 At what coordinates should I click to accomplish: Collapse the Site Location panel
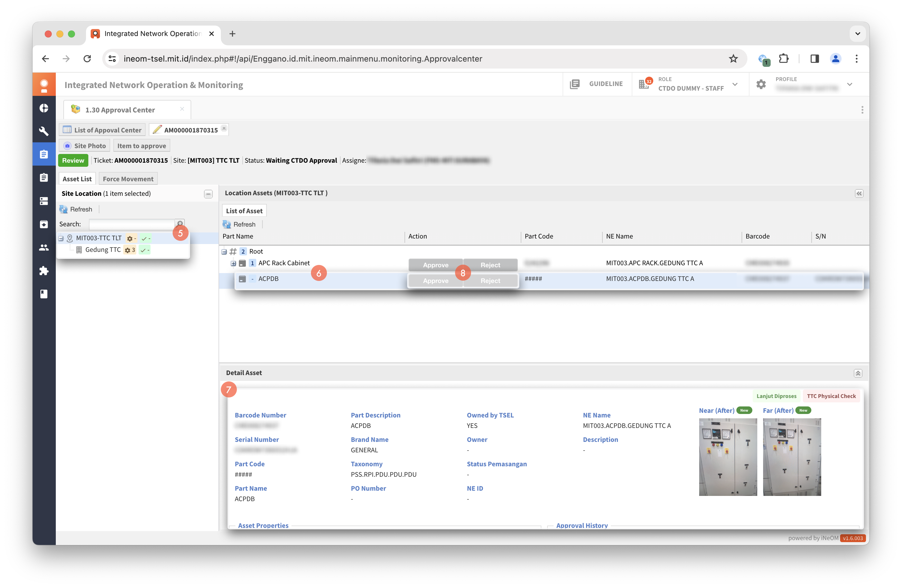[x=208, y=194]
